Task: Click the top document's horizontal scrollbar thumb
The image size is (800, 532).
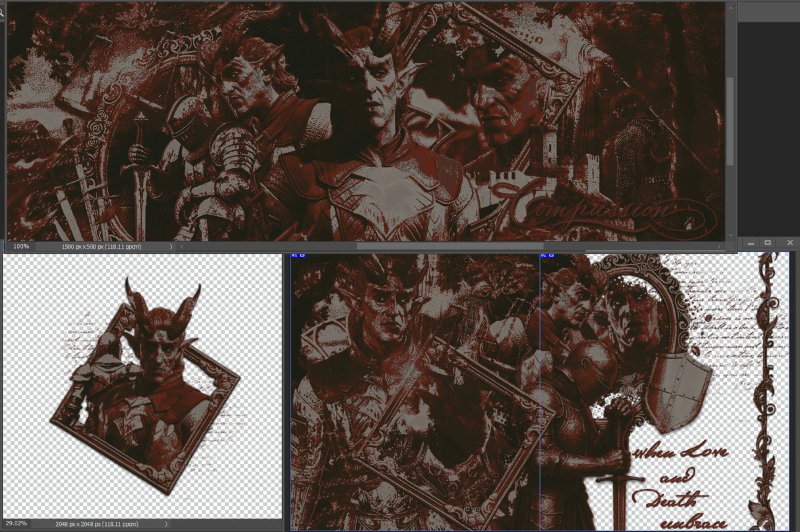Action: tap(450, 246)
